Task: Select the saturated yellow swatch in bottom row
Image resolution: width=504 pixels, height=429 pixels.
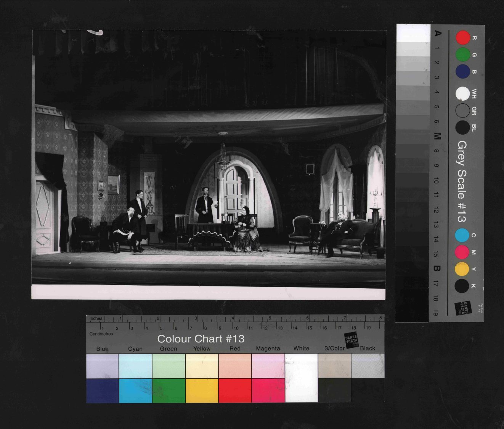Action: [202, 390]
